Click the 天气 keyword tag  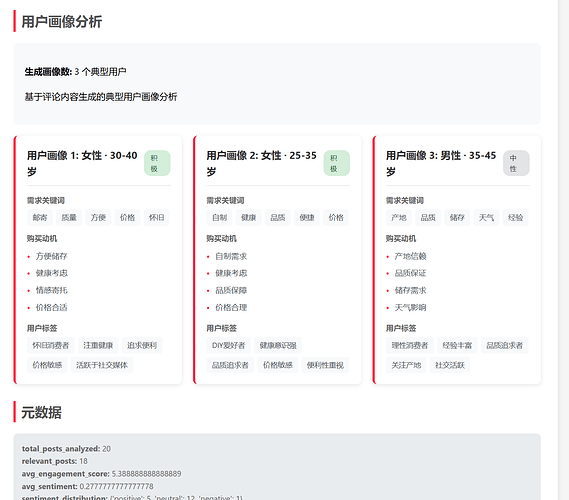point(486,218)
